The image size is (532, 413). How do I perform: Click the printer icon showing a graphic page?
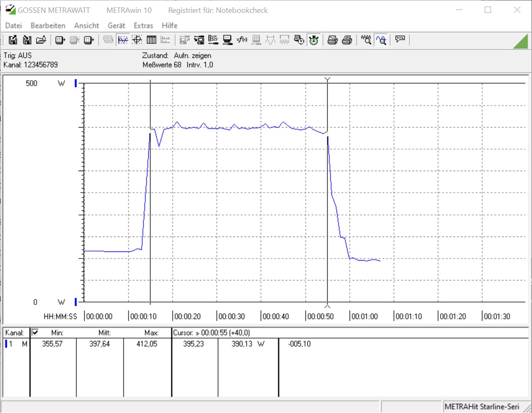(332, 40)
